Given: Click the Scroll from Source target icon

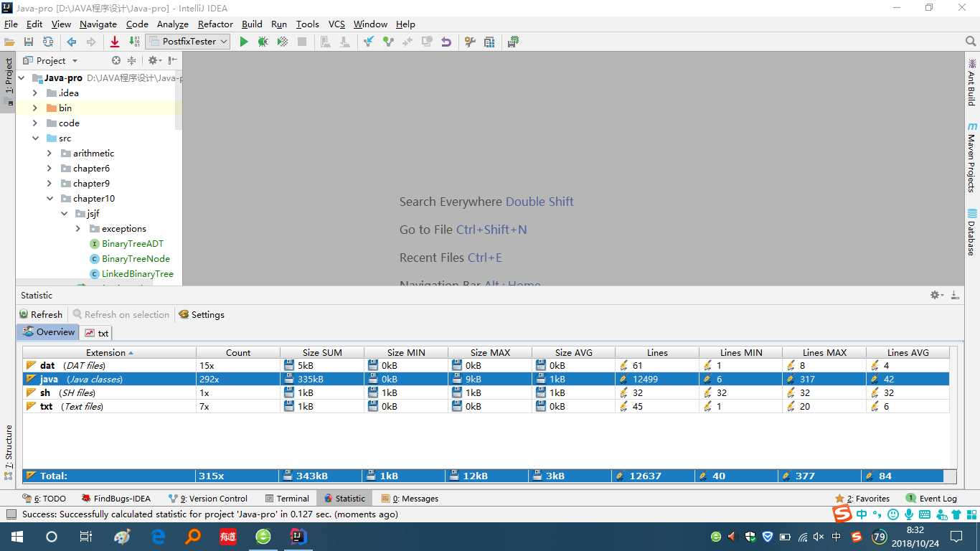Looking at the screenshot, I should 116,61.
